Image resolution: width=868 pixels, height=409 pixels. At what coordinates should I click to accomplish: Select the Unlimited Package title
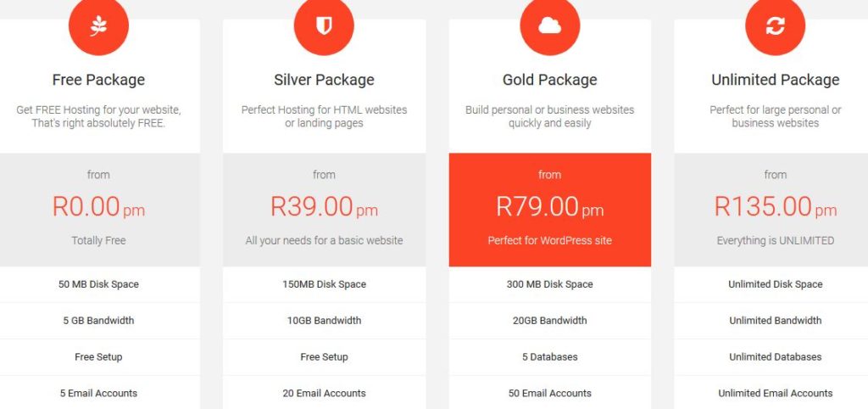tap(775, 80)
